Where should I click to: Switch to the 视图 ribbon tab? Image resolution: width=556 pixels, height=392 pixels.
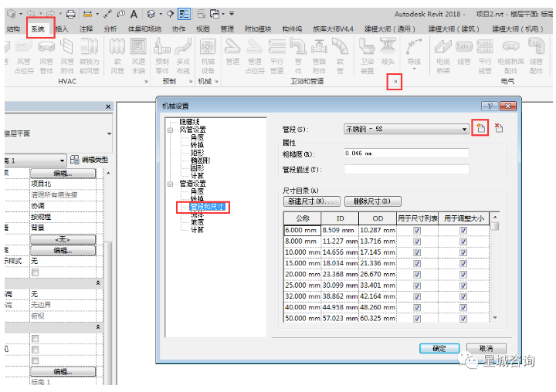[x=203, y=29]
